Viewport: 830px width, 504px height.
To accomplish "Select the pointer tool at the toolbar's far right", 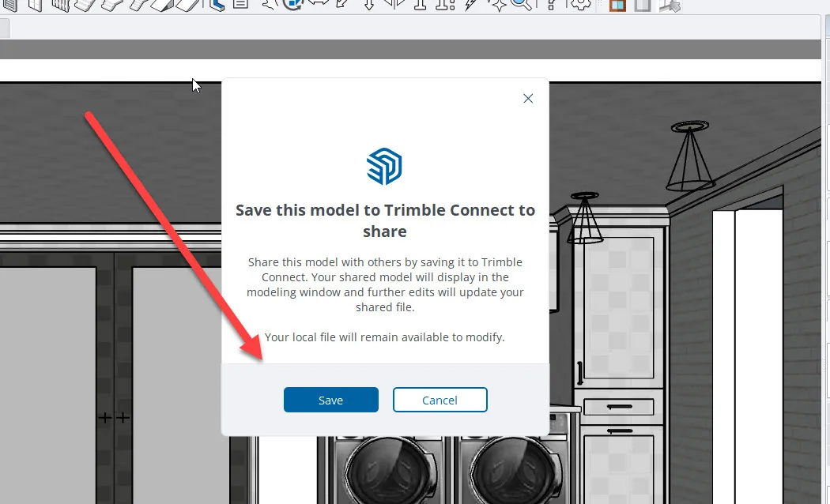I will click(x=673, y=6).
